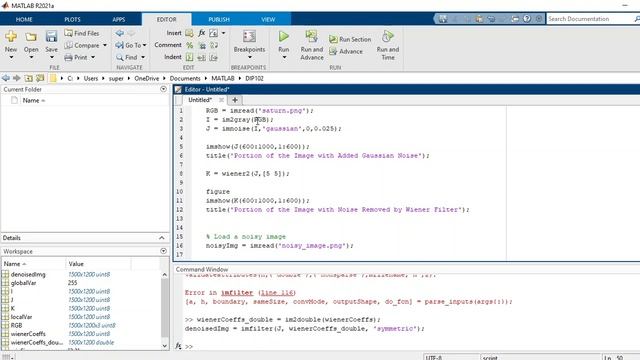Click the browse for folder icon
The image size is (640, 360).
click(x=40, y=78)
